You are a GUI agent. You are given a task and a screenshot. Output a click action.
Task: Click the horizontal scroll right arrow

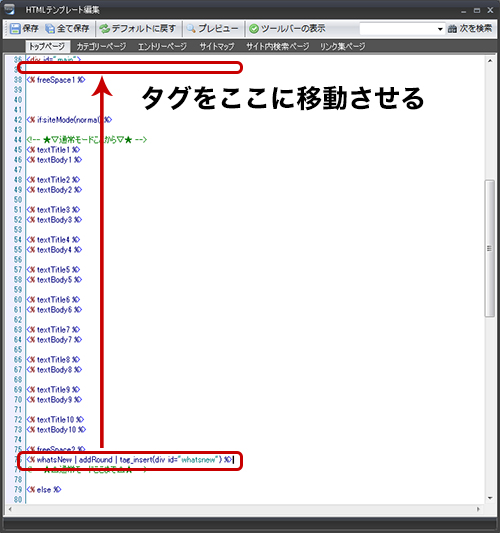click(x=478, y=509)
